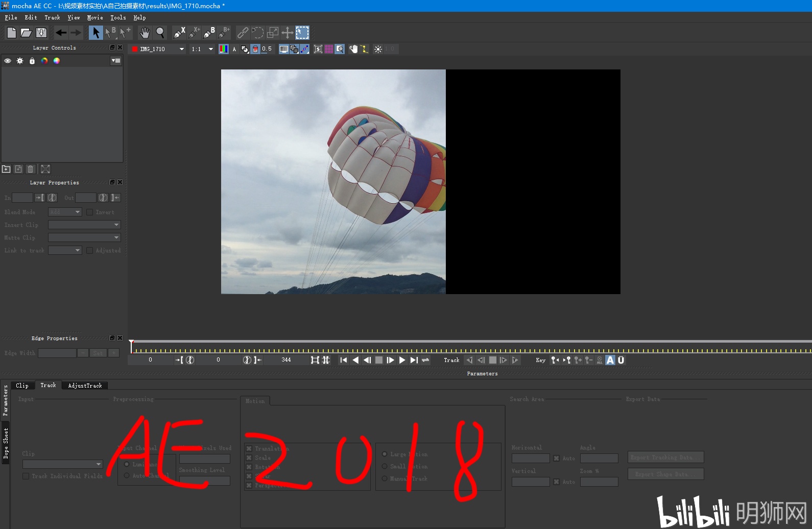
Task: Create a new project with the blank page icon
Action: click(x=11, y=33)
